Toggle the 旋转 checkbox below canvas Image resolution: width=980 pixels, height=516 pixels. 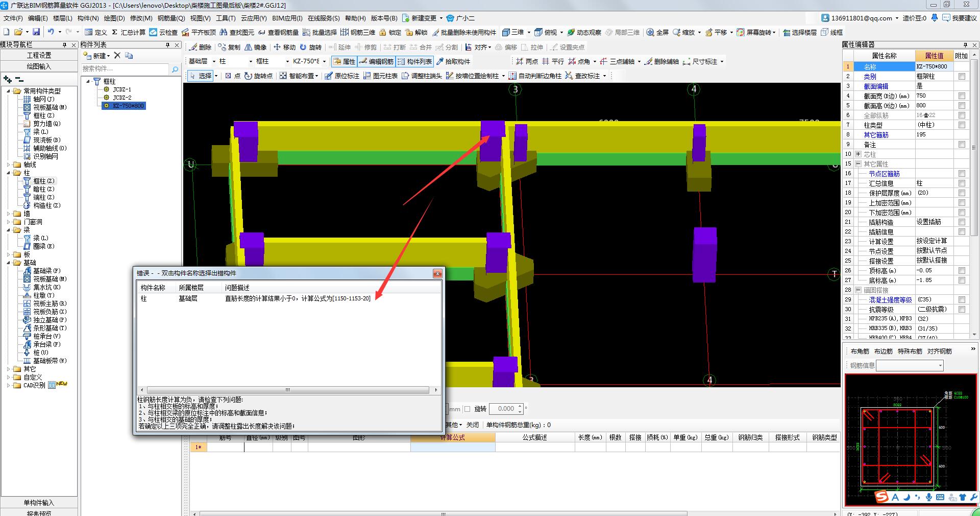click(x=467, y=409)
